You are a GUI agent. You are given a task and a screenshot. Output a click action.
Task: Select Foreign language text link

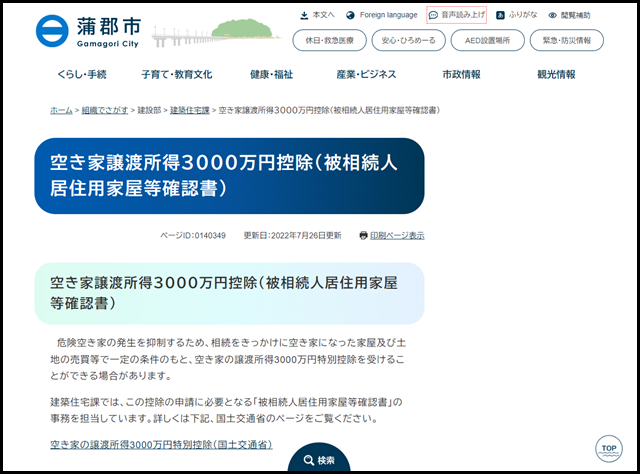pyautogui.click(x=389, y=15)
